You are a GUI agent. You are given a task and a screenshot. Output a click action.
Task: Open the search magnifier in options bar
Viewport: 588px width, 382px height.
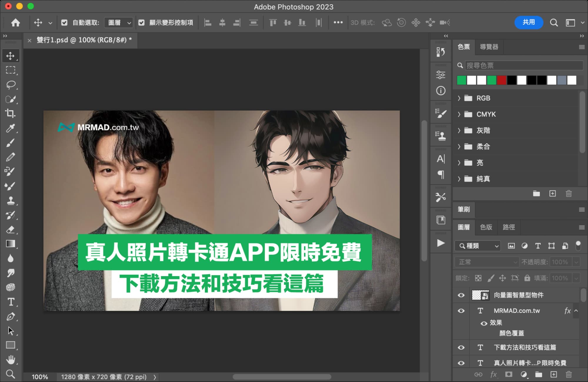554,23
